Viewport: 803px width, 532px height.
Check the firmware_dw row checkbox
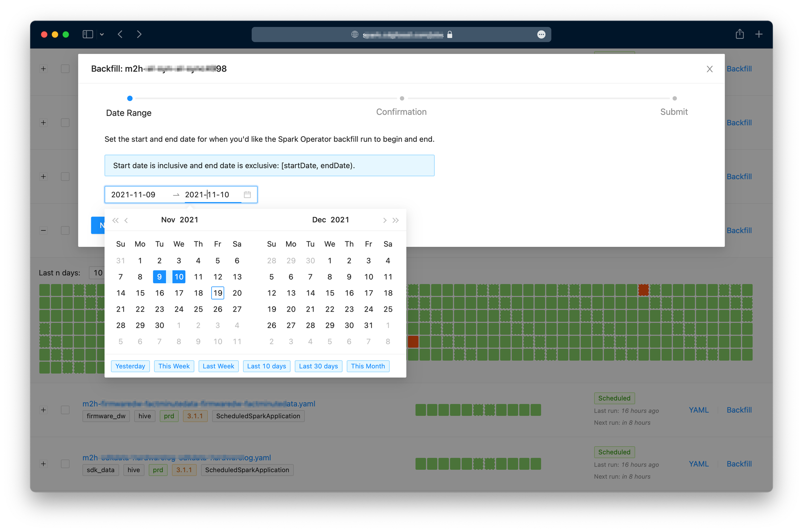(x=65, y=410)
